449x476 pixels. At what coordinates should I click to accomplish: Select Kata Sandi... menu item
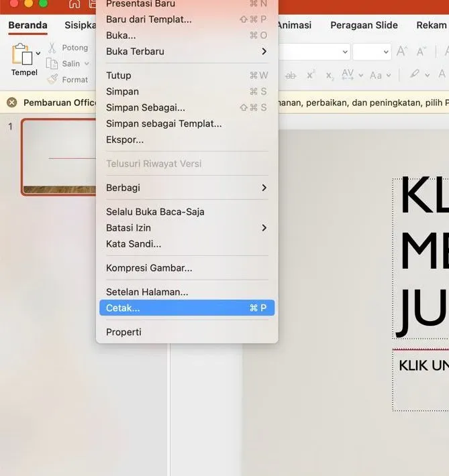(x=187, y=244)
